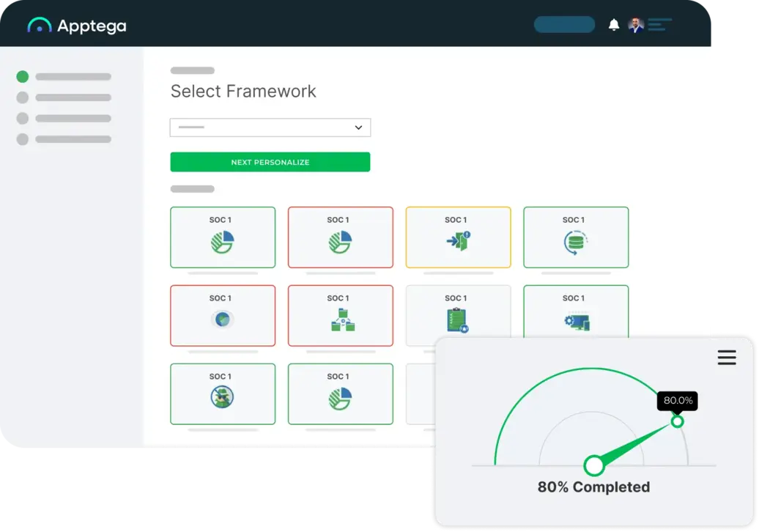Click the Apptega logo

point(76,25)
